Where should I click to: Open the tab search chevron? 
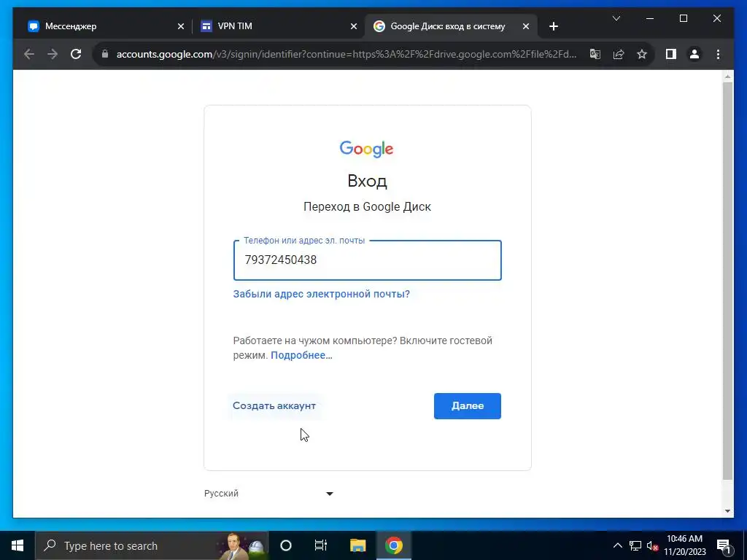tap(616, 18)
